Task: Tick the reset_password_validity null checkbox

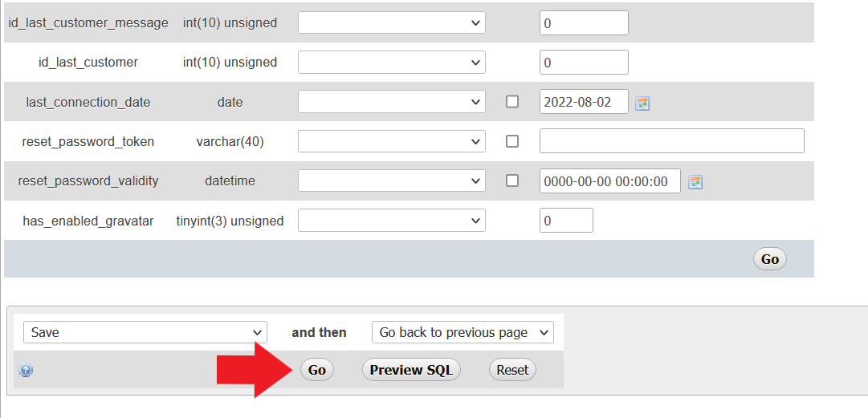Action: [512, 181]
